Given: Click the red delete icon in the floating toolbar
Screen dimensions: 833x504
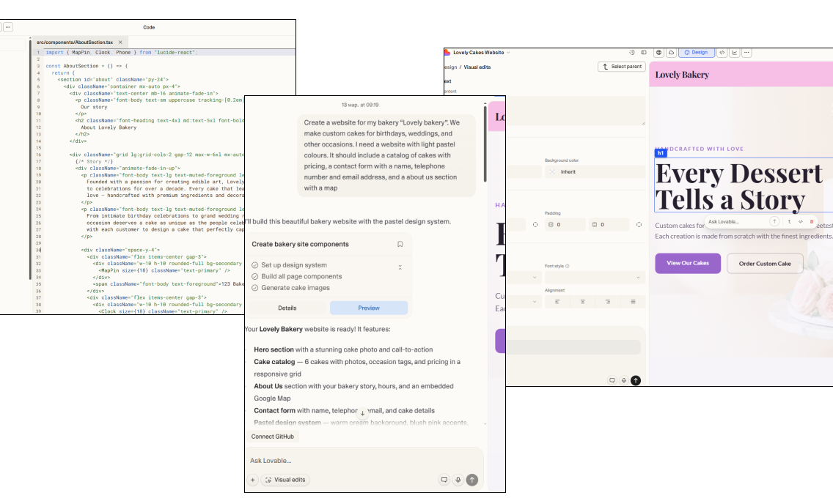Looking at the screenshot, I should [x=812, y=221].
